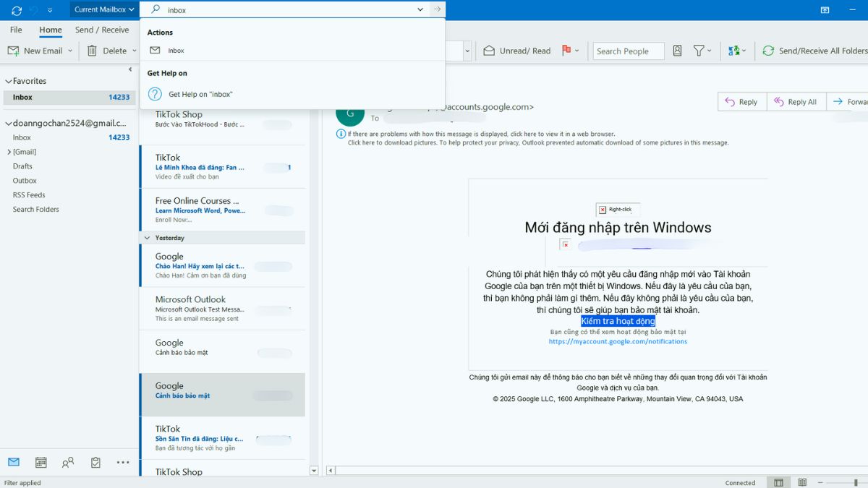
Task: Expand the [Gmail] folder
Action: coord(9,152)
